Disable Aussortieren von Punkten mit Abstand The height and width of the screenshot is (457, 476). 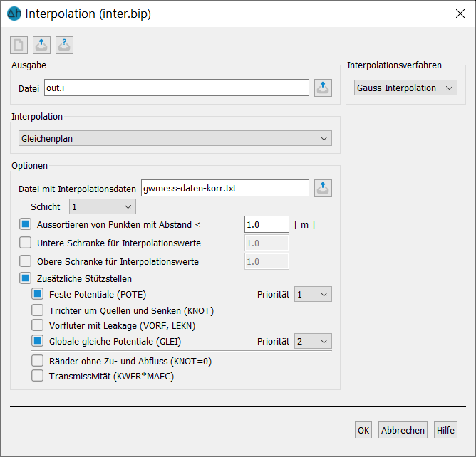tap(25, 224)
